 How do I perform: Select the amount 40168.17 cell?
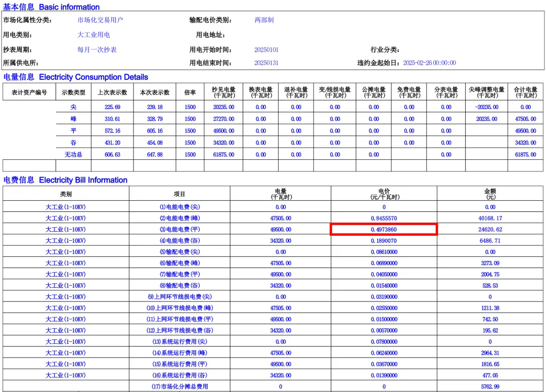click(x=490, y=218)
